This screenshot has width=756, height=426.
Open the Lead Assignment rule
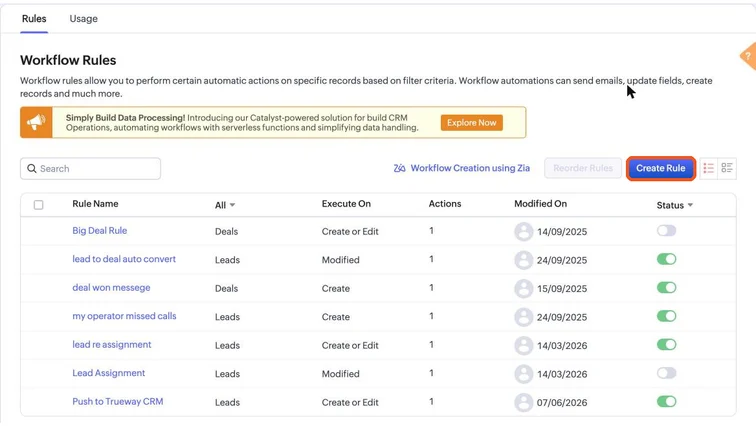pos(108,373)
